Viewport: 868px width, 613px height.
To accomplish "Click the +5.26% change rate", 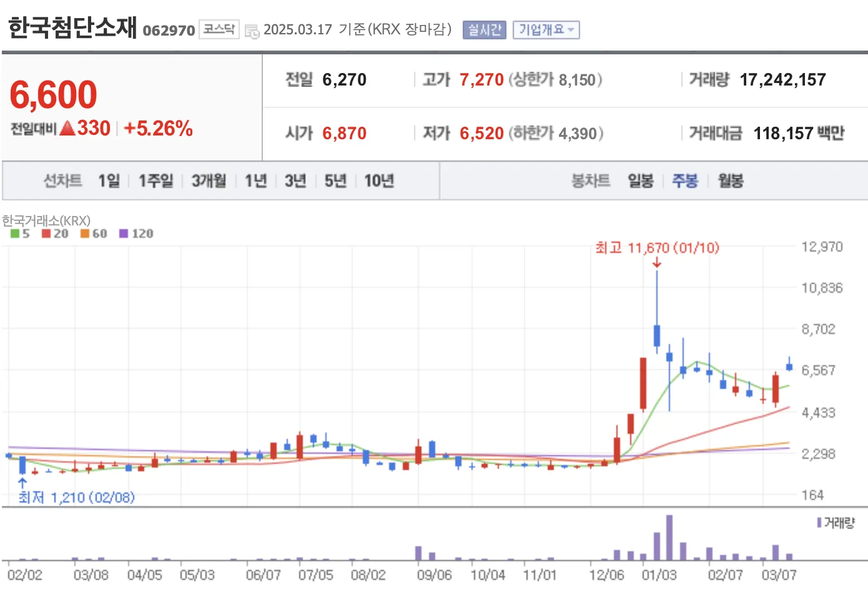I will click(x=158, y=129).
